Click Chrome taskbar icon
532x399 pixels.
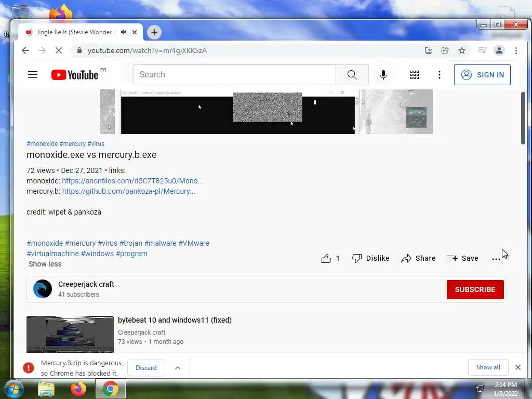click(111, 389)
